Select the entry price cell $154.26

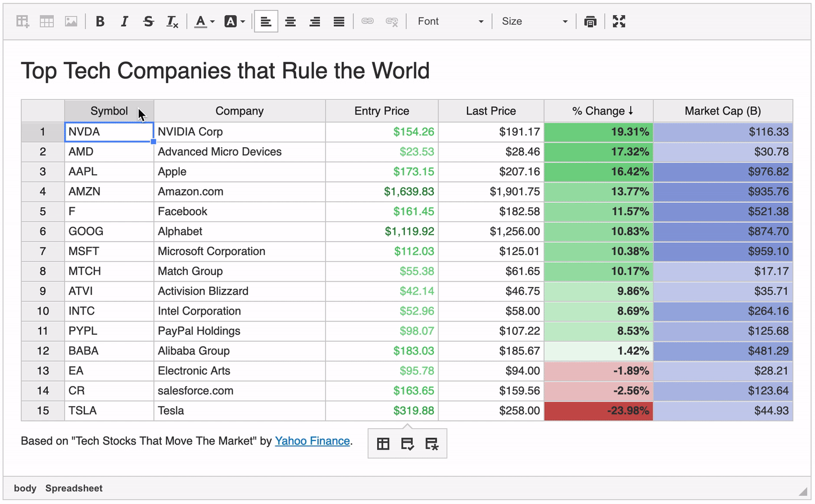tap(382, 132)
